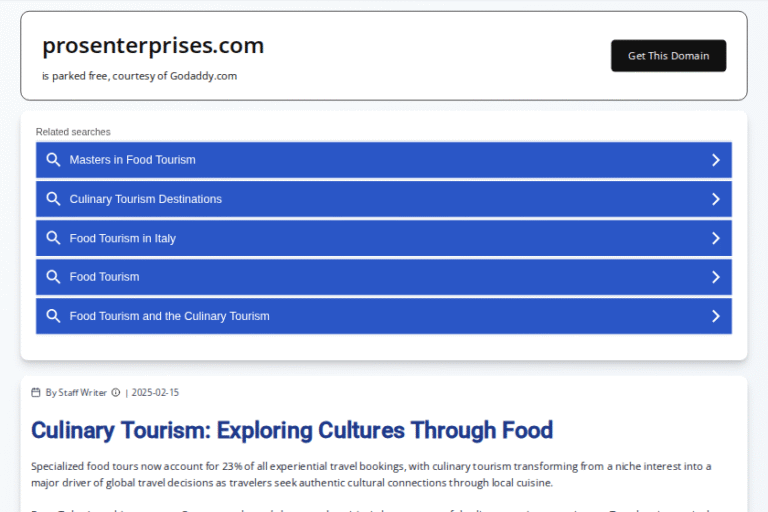Click the magnifier icon beside Culinary Tourism Destinations

(x=54, y=199)
